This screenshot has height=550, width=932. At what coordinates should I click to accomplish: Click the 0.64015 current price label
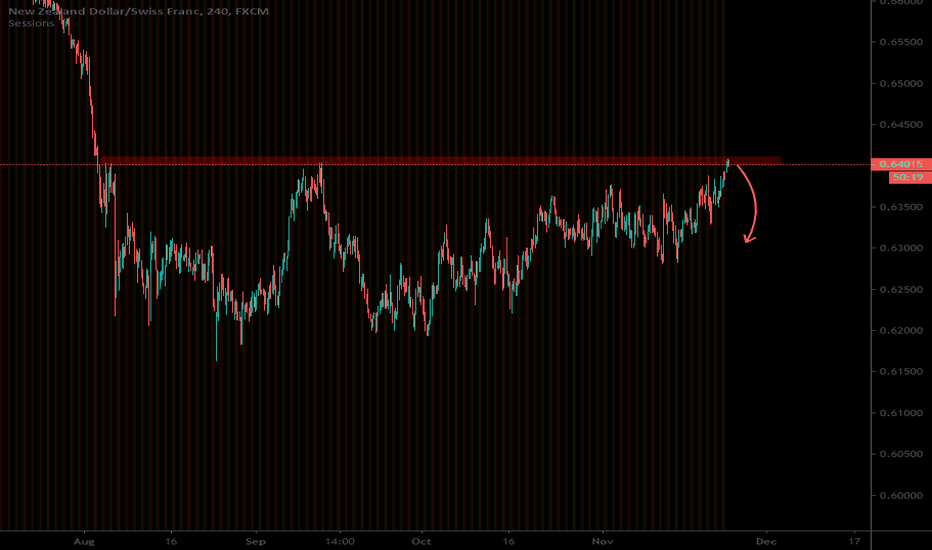[901, 164]
